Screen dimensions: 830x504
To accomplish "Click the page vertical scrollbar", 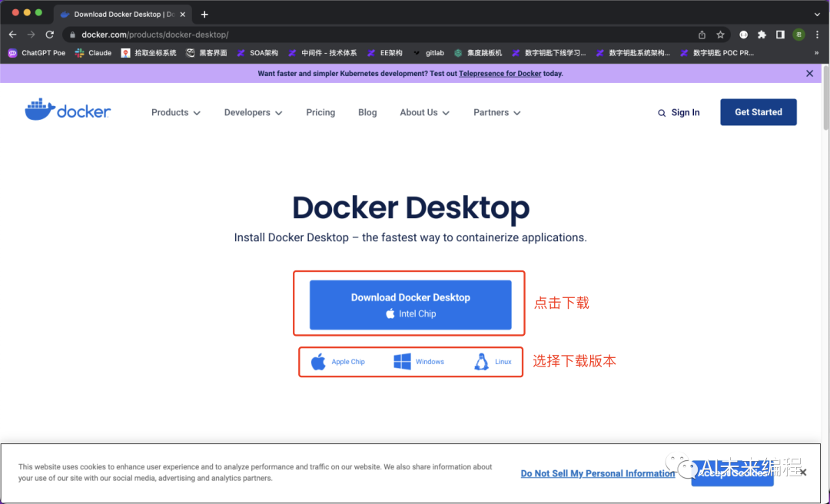I will click(825, 98).
